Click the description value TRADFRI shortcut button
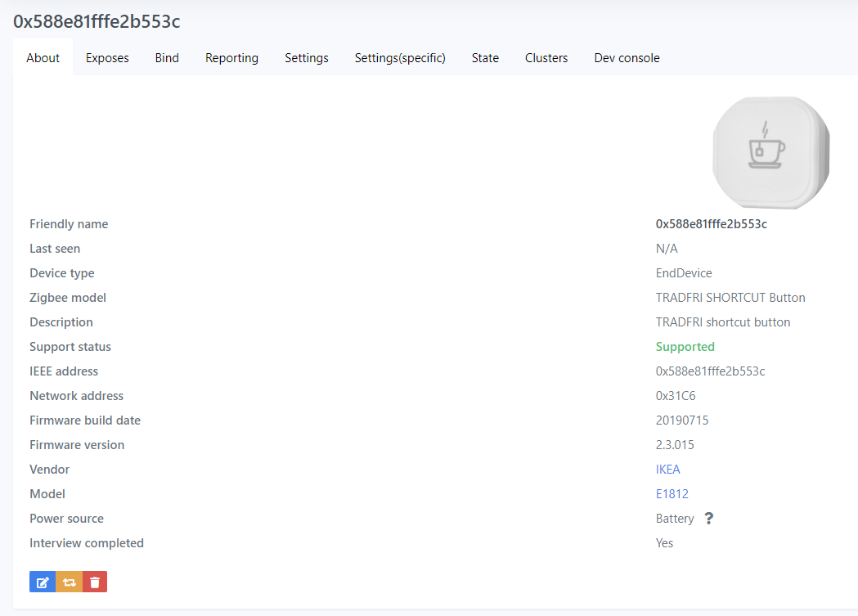The image size is (858, 616). click(x=723, y=322)
